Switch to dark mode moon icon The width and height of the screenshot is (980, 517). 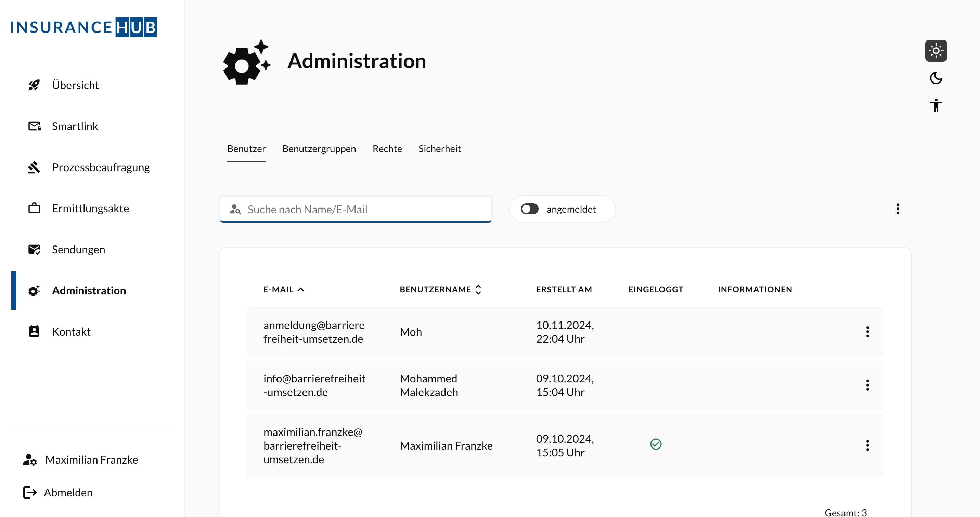coord(936,78)
